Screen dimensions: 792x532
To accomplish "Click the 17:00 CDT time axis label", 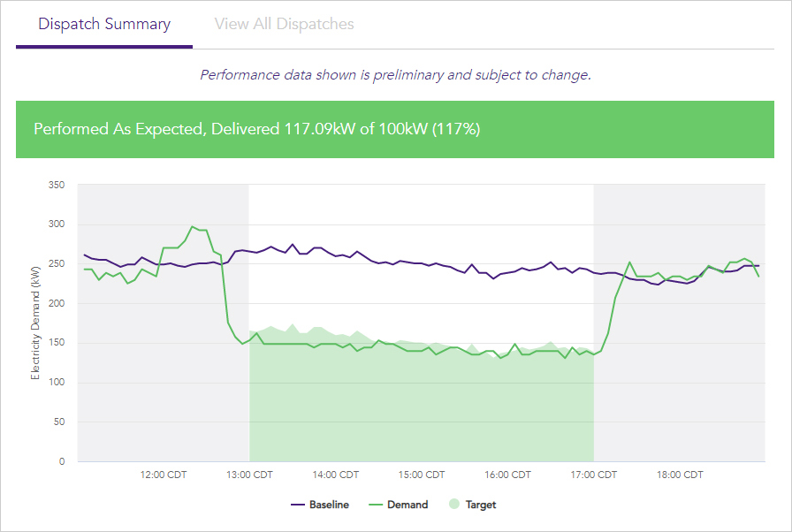I will [593, 475].
